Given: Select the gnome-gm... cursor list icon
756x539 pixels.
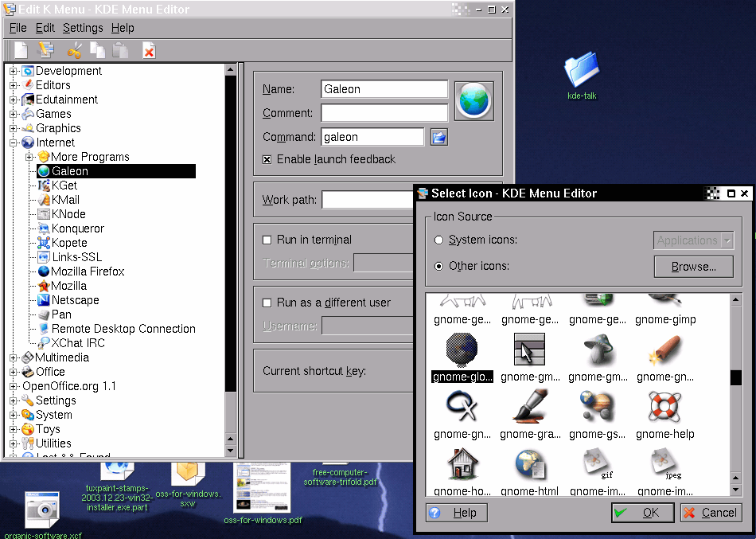Looking at the screenshot, I should pyautogui.click(x=530, y=357).
